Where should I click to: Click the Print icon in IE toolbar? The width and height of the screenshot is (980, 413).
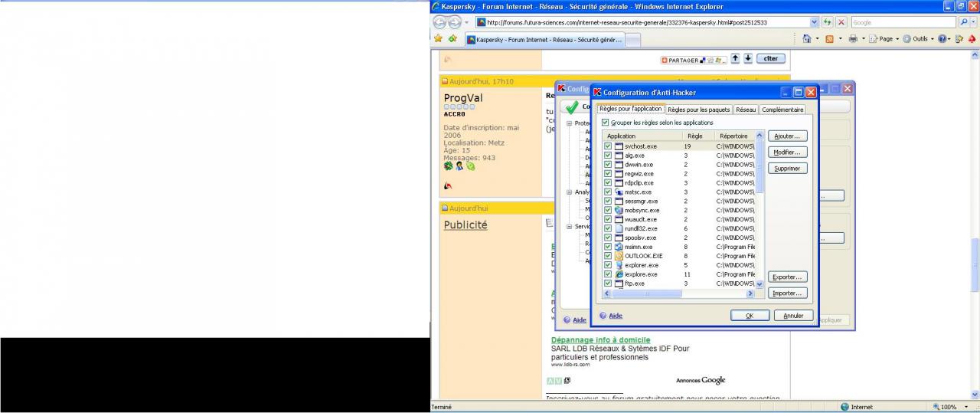click(x=853, y=39)
